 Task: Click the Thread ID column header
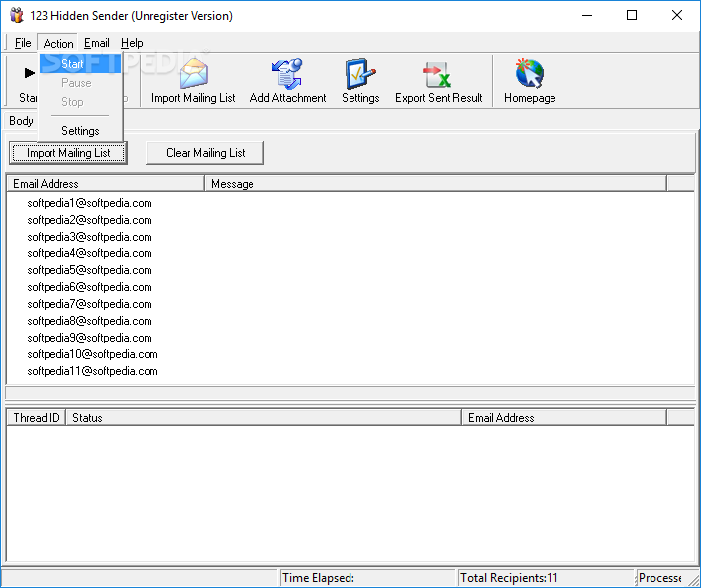(37, 418)
